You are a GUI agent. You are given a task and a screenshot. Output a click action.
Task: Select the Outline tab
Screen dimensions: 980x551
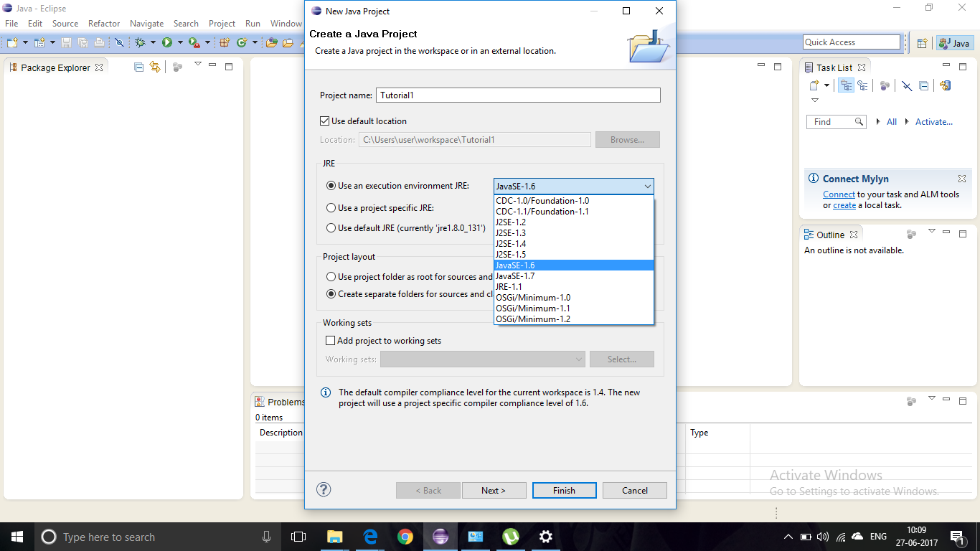pos(830,235)
